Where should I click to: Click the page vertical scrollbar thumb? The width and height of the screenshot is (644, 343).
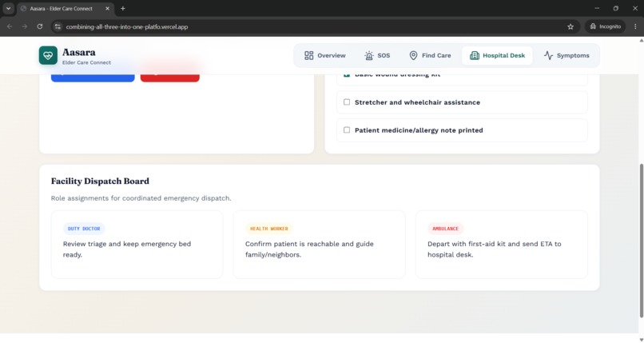pos(641,241)
